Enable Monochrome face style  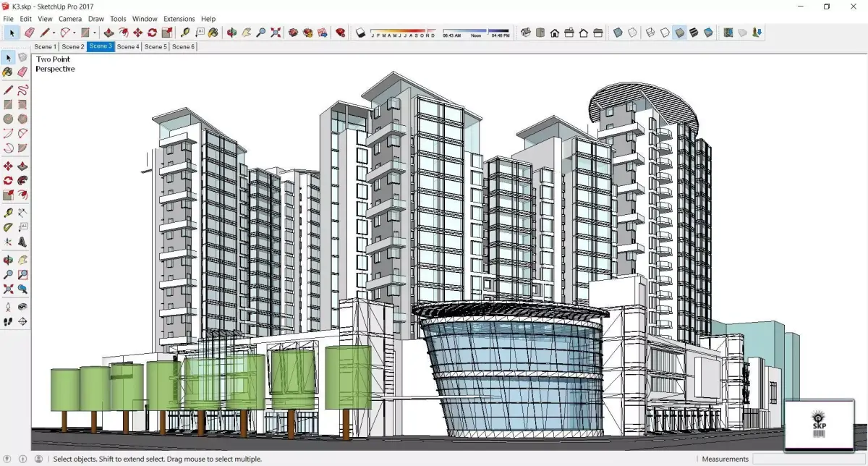[x=708, y=33]
